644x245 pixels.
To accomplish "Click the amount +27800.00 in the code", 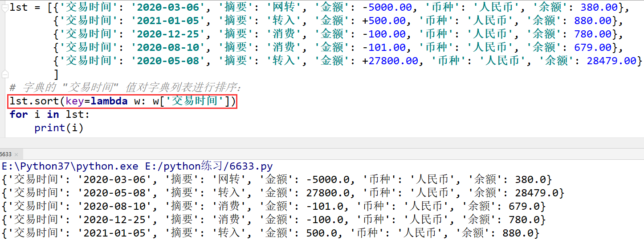I will point(391,61).
